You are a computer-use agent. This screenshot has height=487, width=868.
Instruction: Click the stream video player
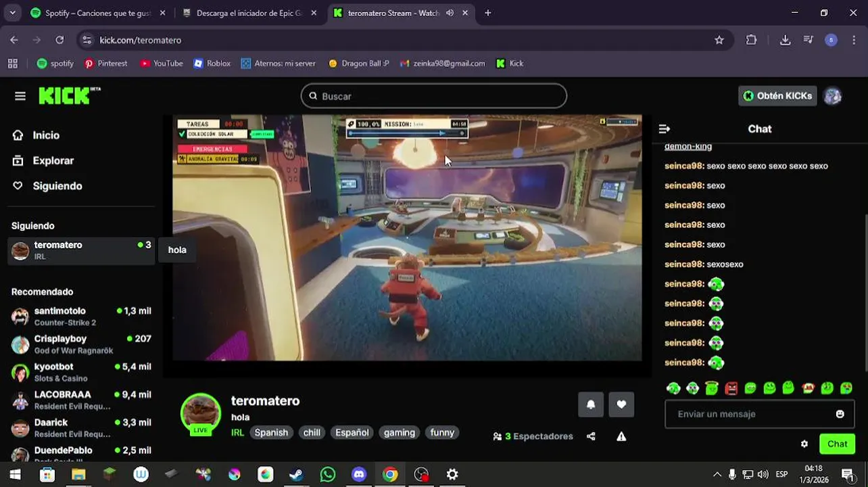[407, 237]
